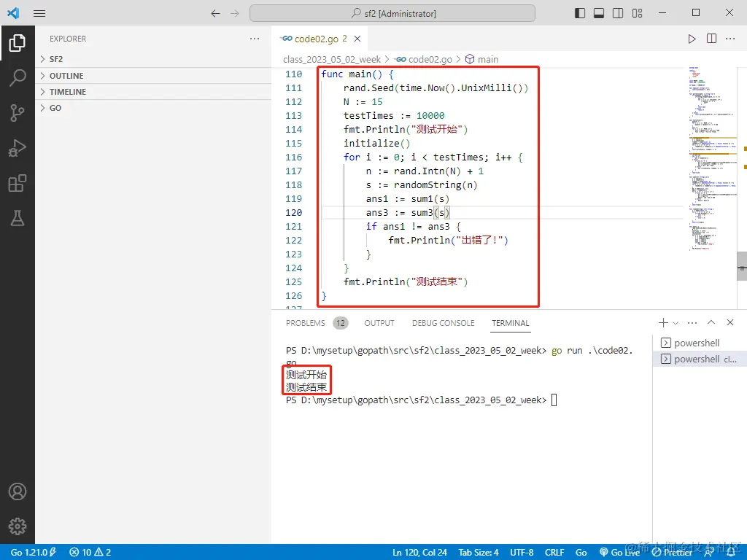Run the Go file with play icon

692,39
